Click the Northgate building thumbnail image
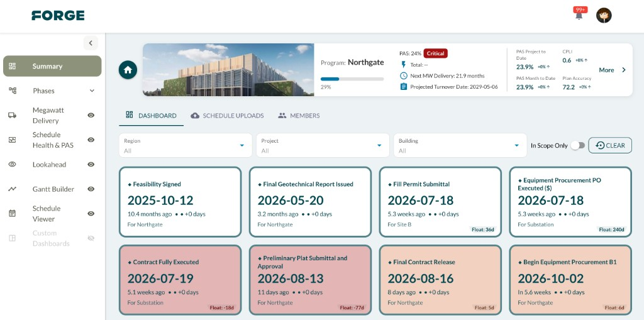 tap(228, 70)
